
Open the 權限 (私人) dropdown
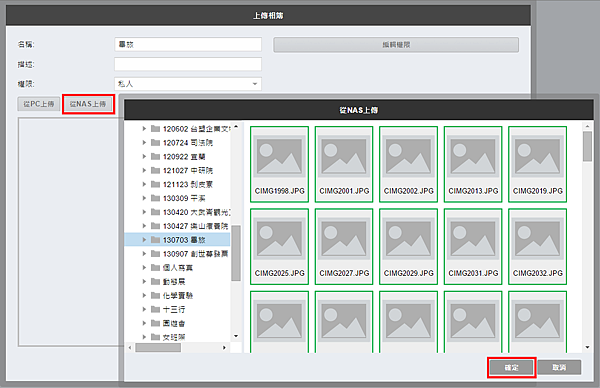(188, 84)
